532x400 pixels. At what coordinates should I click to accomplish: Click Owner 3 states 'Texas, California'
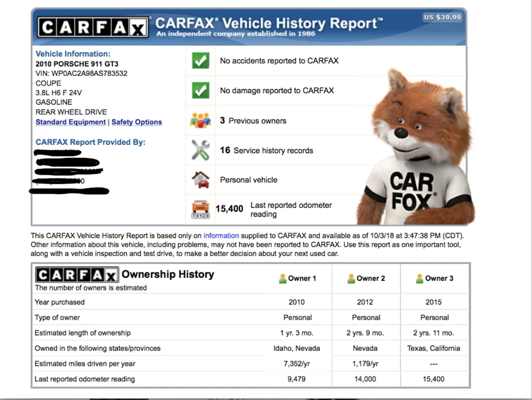(x=434, y=348)
